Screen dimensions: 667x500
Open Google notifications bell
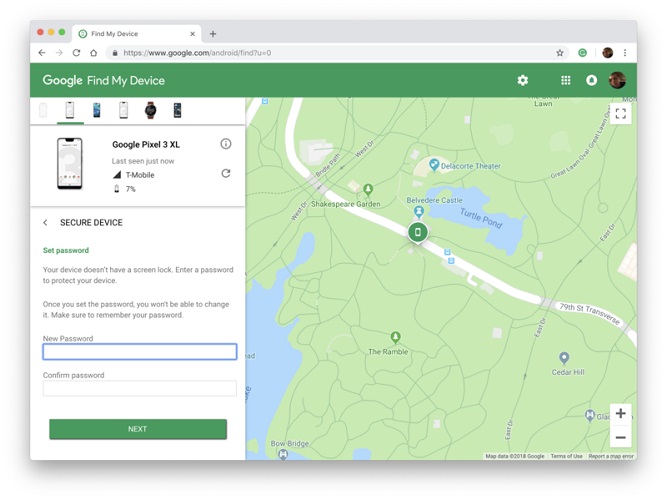tap(591, 80)
